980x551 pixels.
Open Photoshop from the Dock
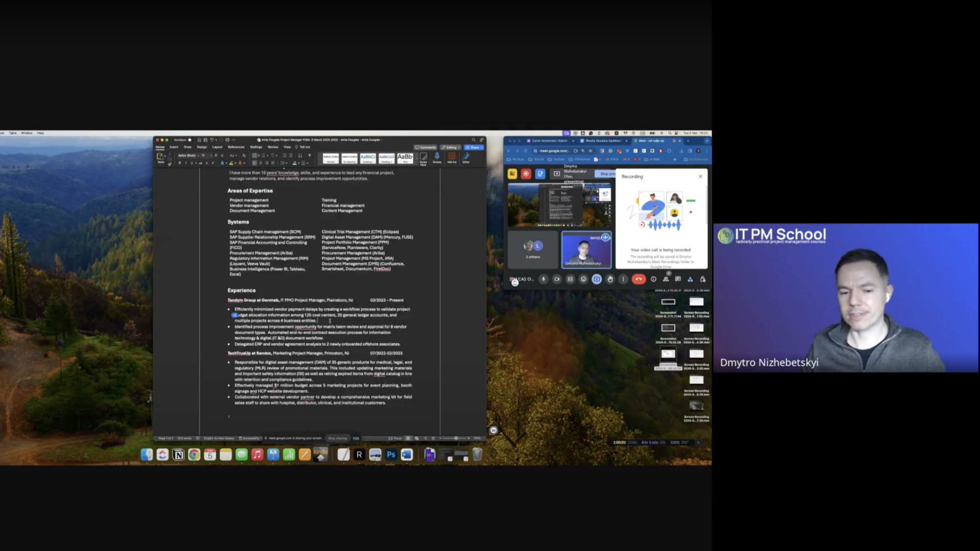pyautogui.click(x=391, y=455)
